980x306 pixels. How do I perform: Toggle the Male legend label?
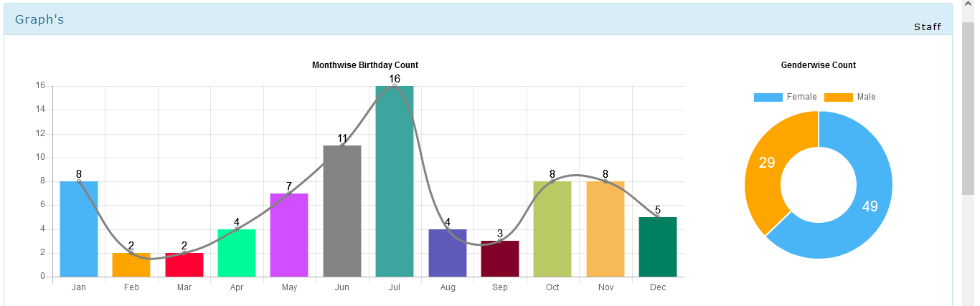pos(866,97)
